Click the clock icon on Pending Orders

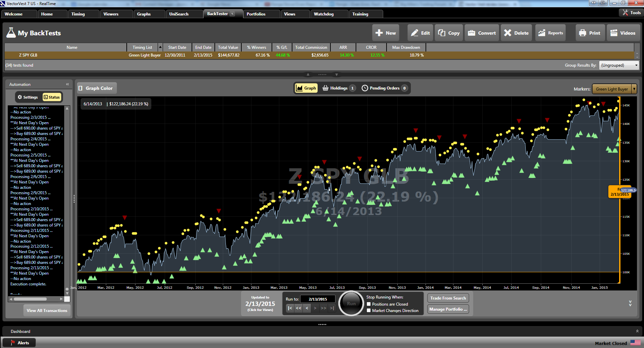coord(365,88)
